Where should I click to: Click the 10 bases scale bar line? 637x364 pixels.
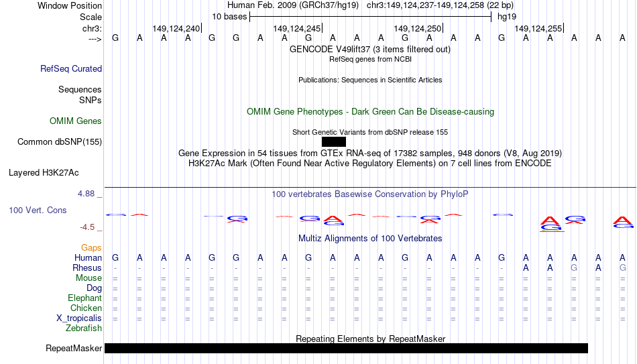click(371, 17)
